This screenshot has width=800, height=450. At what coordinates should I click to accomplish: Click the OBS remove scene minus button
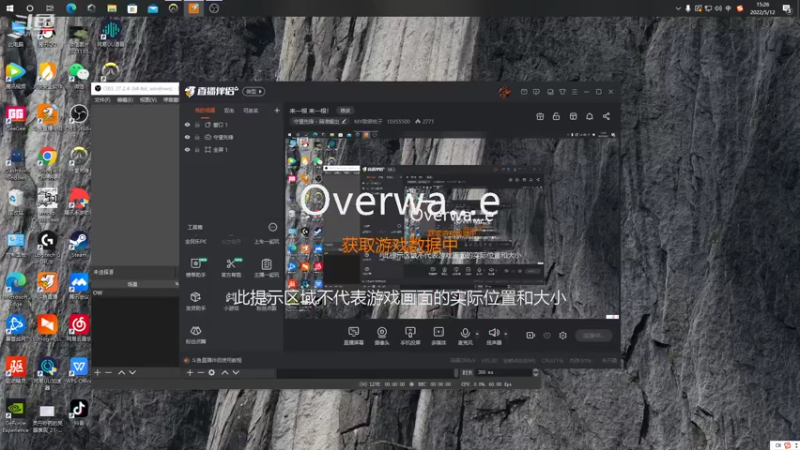(x=108, y=372)
